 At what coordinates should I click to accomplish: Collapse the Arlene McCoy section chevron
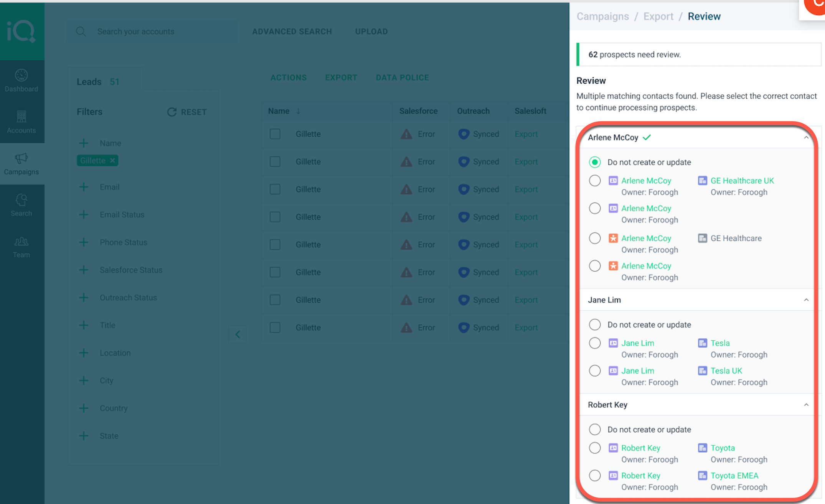(806, 137)
